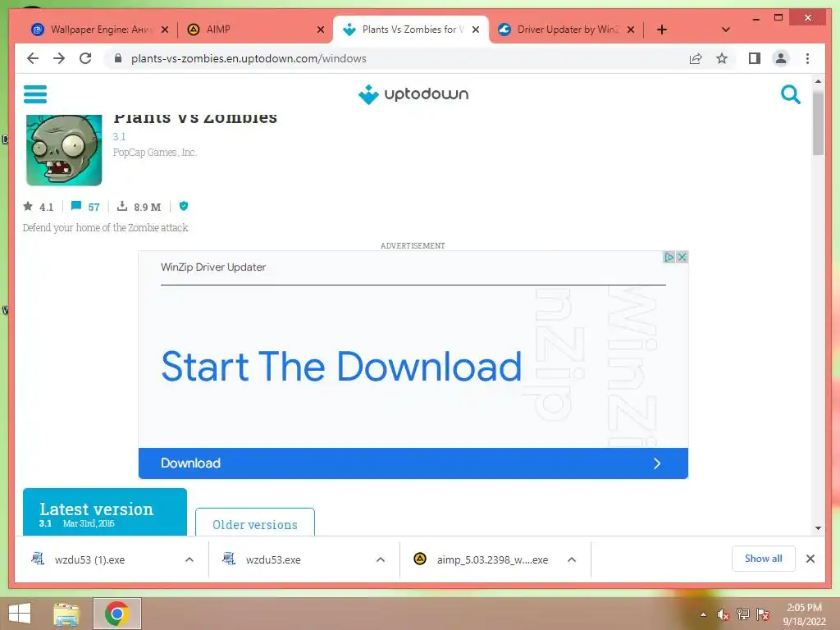The width and height of the screenshot is (840, 630).
Task: Click the WinZip Driver Updater ad title
Action: click(213, 267)
